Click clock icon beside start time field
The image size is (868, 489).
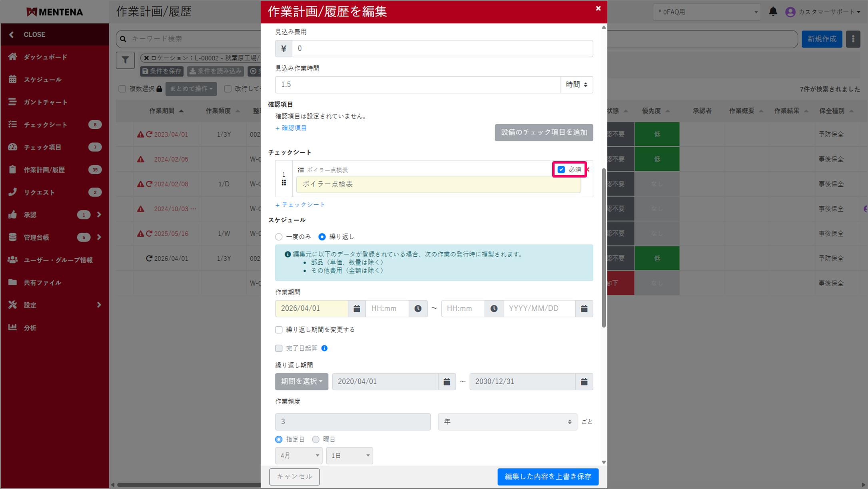click(418, 309)
